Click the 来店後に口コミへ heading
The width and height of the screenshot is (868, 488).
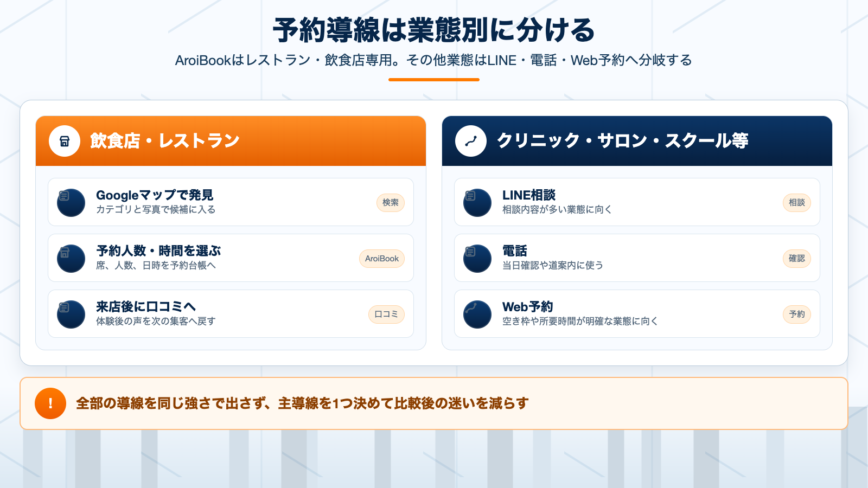146,307
